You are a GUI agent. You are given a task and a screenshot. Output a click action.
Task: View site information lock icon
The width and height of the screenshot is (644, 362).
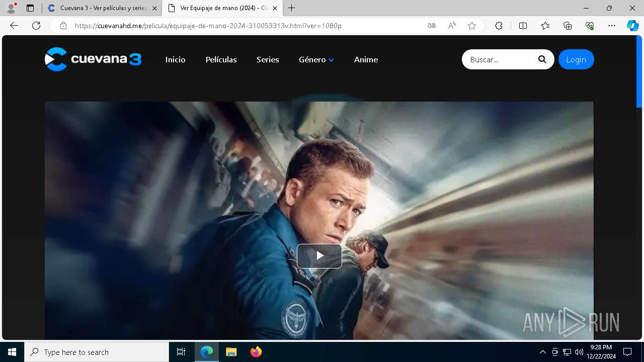(x=63, y=26)
